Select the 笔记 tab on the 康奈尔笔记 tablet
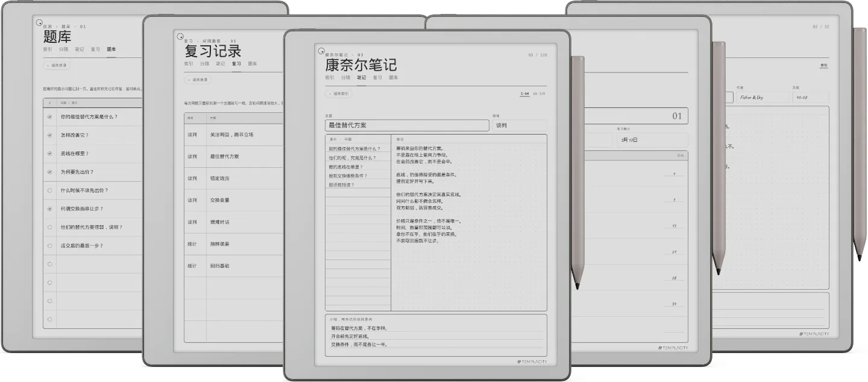The height and width of the screenshot is (382, 868). click(x=361, y=77)
